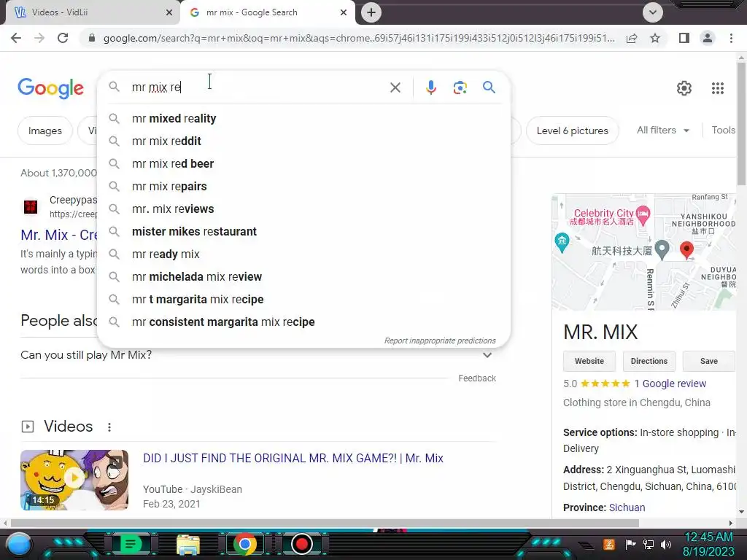Open search Tools
Viewport: 747px width, 560px height.
(x=723, y=130)
